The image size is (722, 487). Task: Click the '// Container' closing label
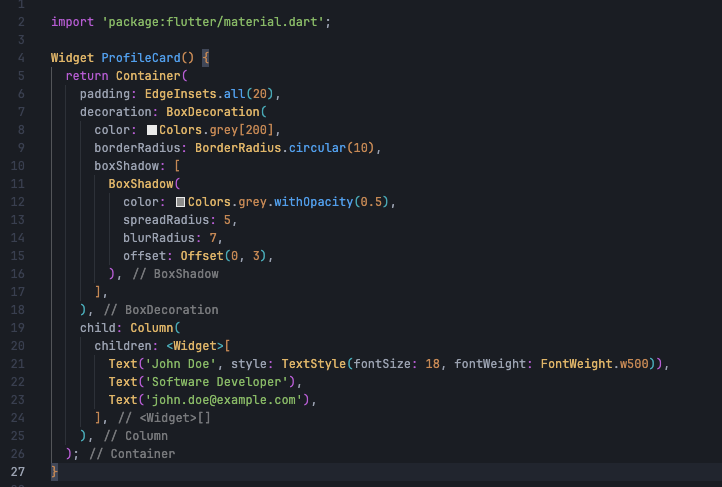pyautogui.click(x=131, y=454)
